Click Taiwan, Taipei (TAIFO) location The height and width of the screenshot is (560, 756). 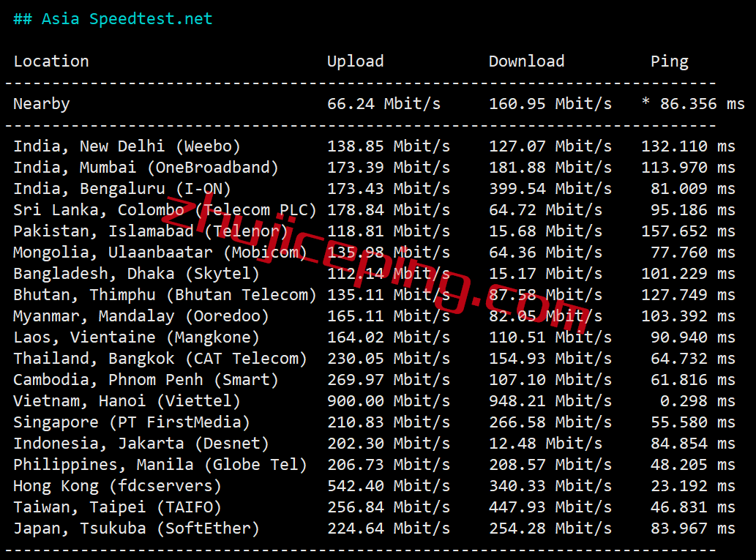pos(117,507)
